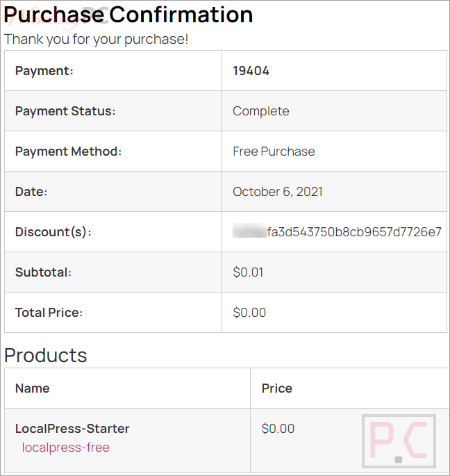Click the Price column header
450x476 pixels.
277,388
